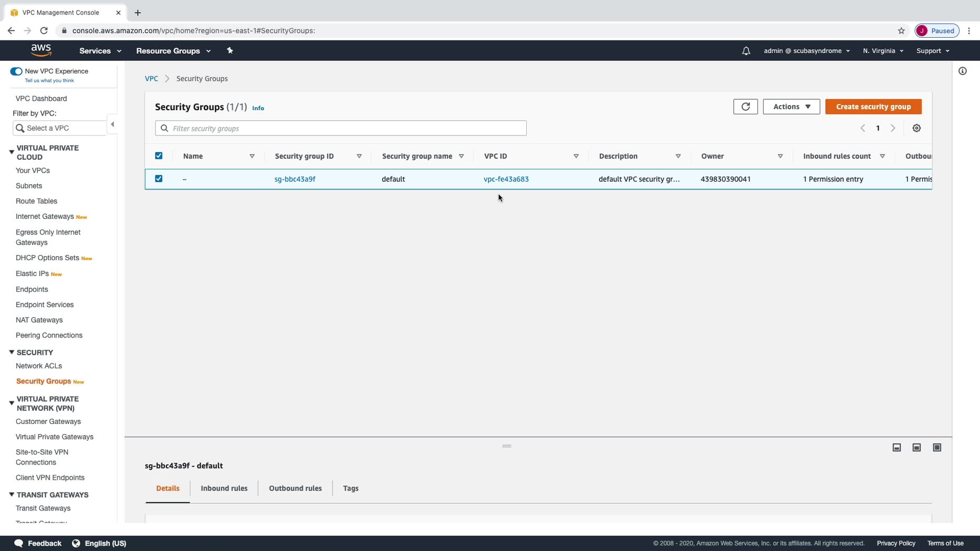Go to previous page of security groups
This screenshot has width=980, height=551.
862,128
